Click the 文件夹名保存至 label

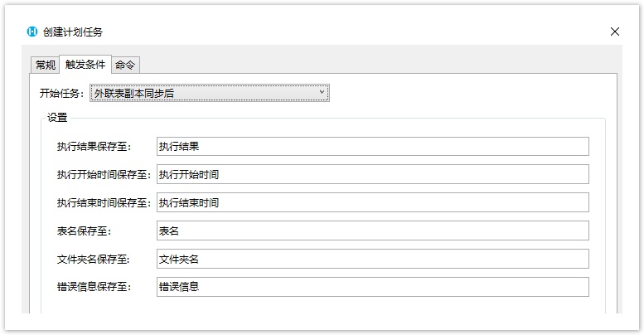(94, 260)
